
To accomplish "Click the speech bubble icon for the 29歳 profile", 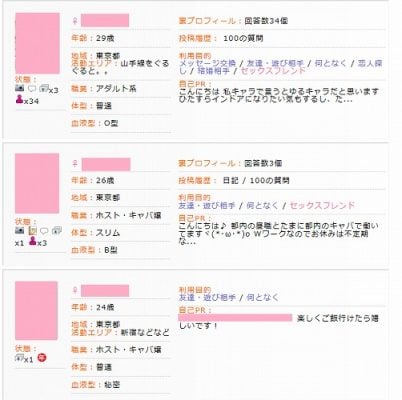I will click(32, 89).
